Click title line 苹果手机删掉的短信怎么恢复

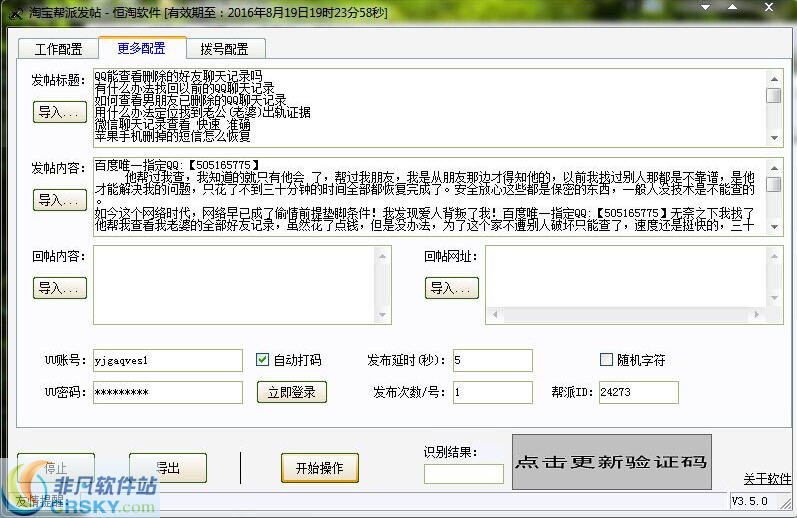pyautogui.click(x=172, y=136)
